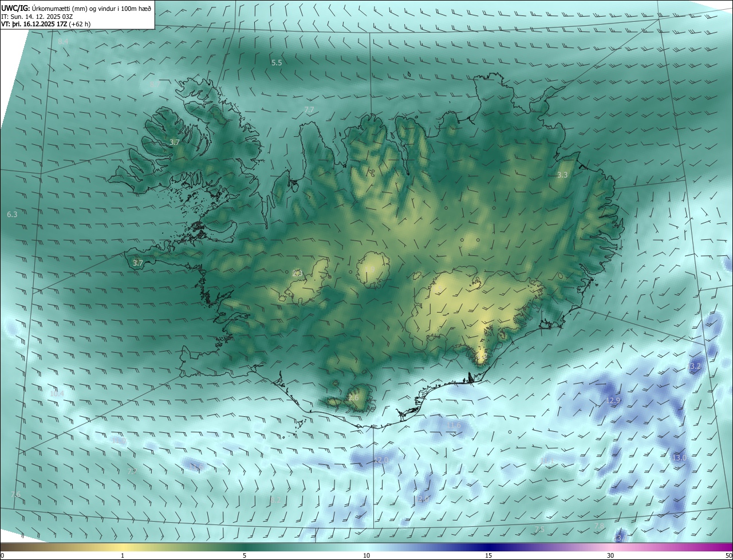Select the 8.2 value in the southern ocean
Screen dimensions: 733x560
click(275, 500)
